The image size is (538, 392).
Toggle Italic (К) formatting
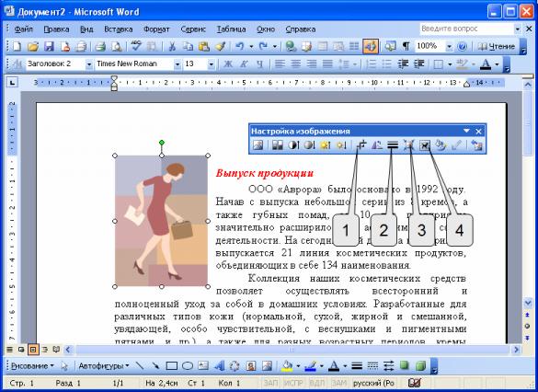tap(244, 63)
